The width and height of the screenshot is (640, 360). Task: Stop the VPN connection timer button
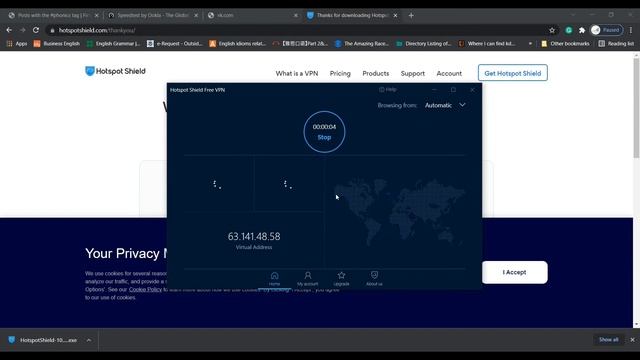coord(324,132)
